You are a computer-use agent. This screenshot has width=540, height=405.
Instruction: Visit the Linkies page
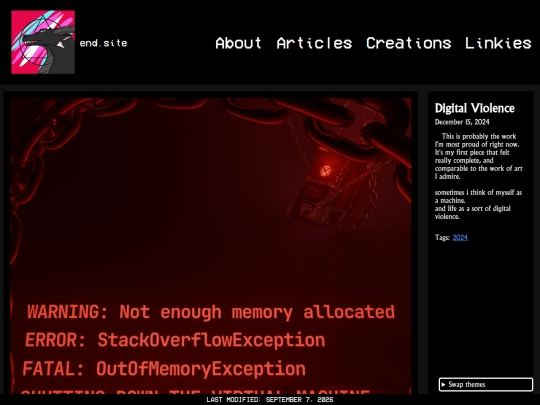coord(498,43)
